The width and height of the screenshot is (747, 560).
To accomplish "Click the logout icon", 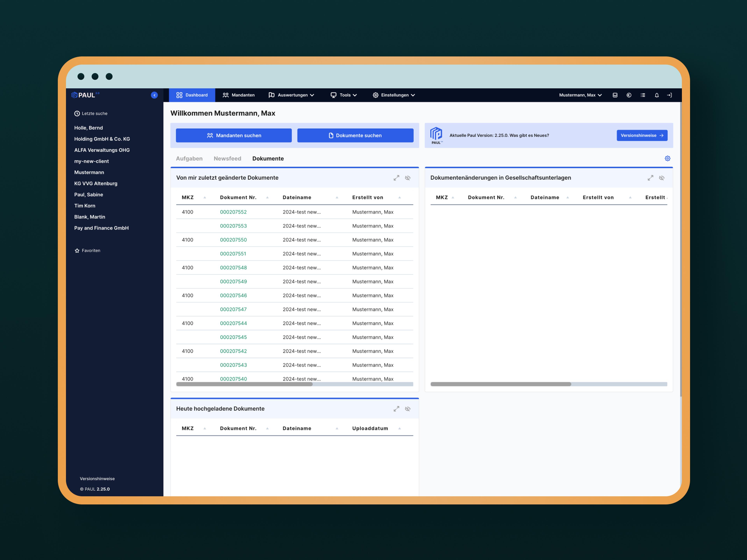I will pos(669,95).
